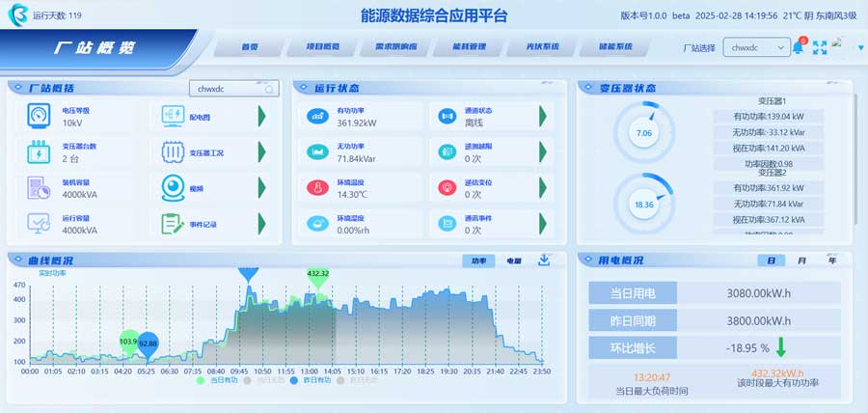Screen dimensions: 868x413
Task: Download the curve chart data
Action: coord(544,260)
